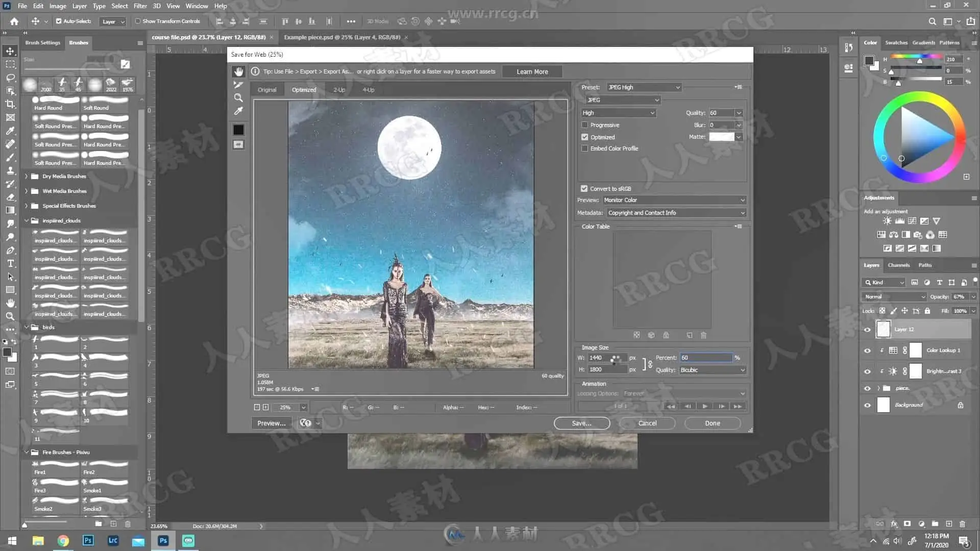
Task: Open the Preset JPEG High dropdown
Action: (644, 87)
